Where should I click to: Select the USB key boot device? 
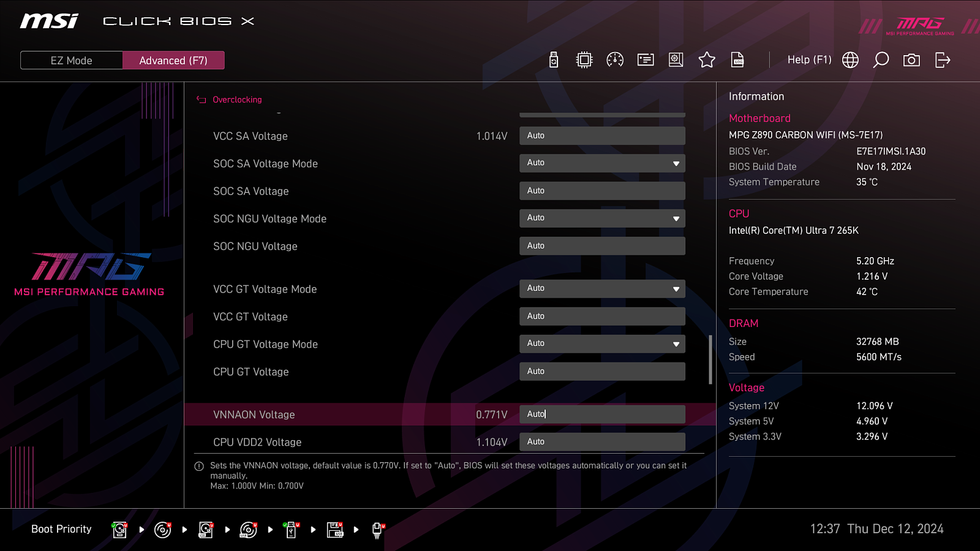tap(292, 530)
